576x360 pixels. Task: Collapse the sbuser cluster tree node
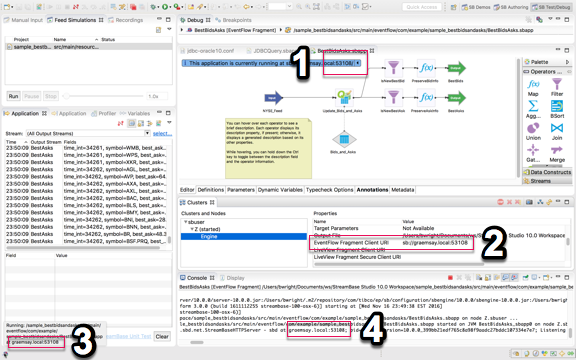pos(186,222)
